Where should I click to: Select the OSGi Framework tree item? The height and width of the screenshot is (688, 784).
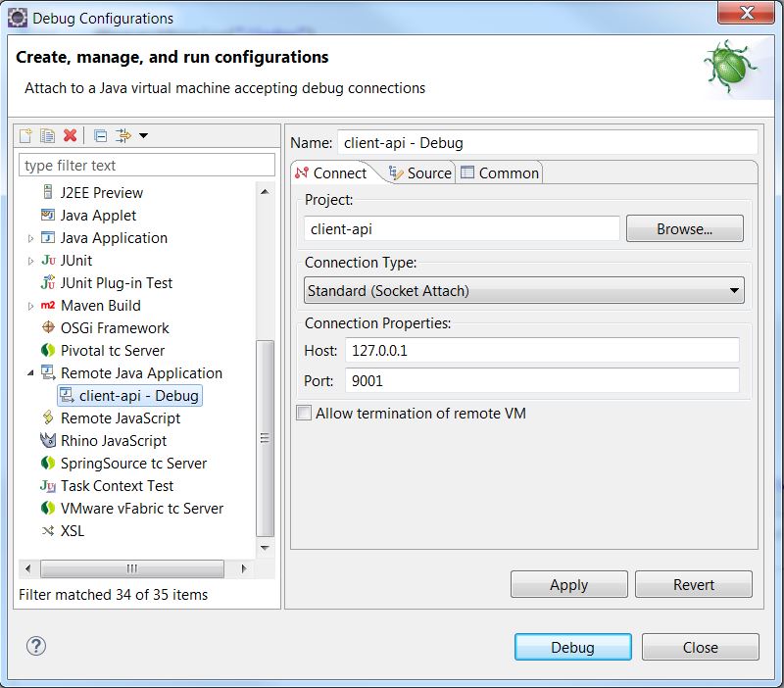(115, 328)
